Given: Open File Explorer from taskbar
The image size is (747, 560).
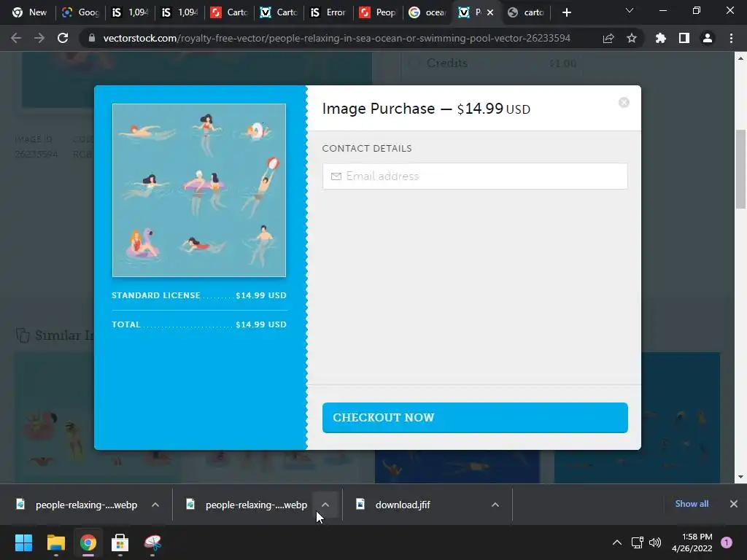Looking at the screenshot, I should tap(55, 542).
